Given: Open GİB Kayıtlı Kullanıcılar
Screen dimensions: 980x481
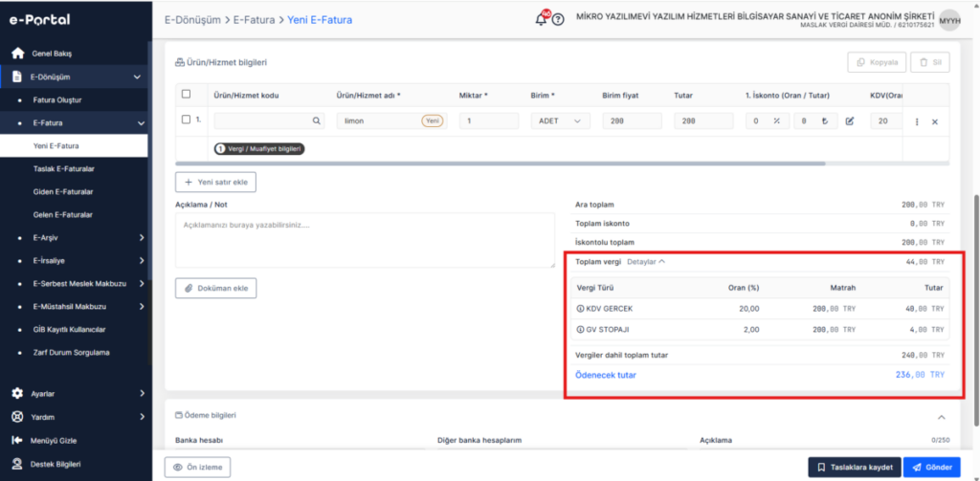Looking at the screenshot, I should point(68,330).
